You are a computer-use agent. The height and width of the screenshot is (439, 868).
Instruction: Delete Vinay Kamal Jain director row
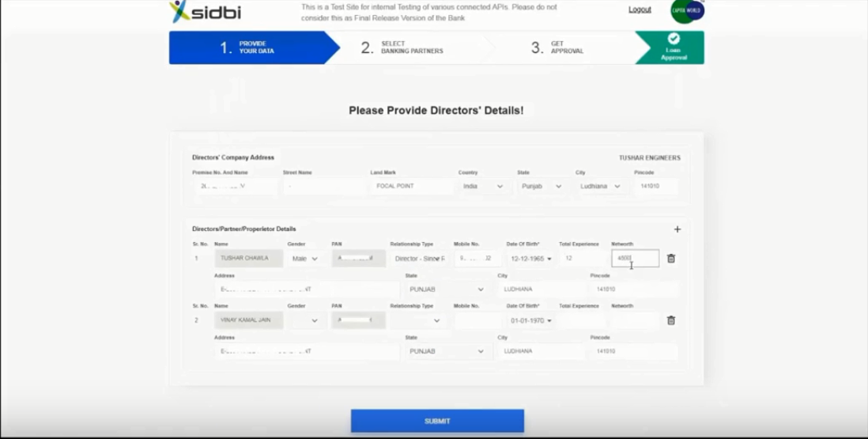[x=671, y=320]
